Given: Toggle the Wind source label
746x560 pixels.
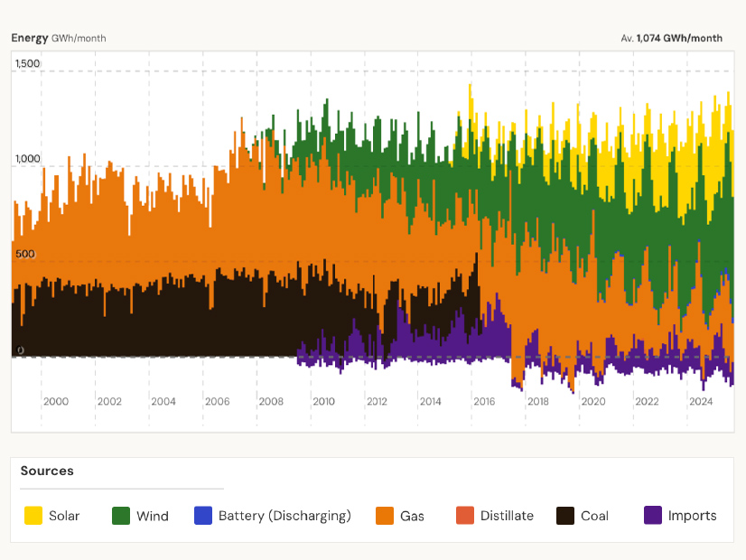Looking at the screenshot, I should point(153,516).
